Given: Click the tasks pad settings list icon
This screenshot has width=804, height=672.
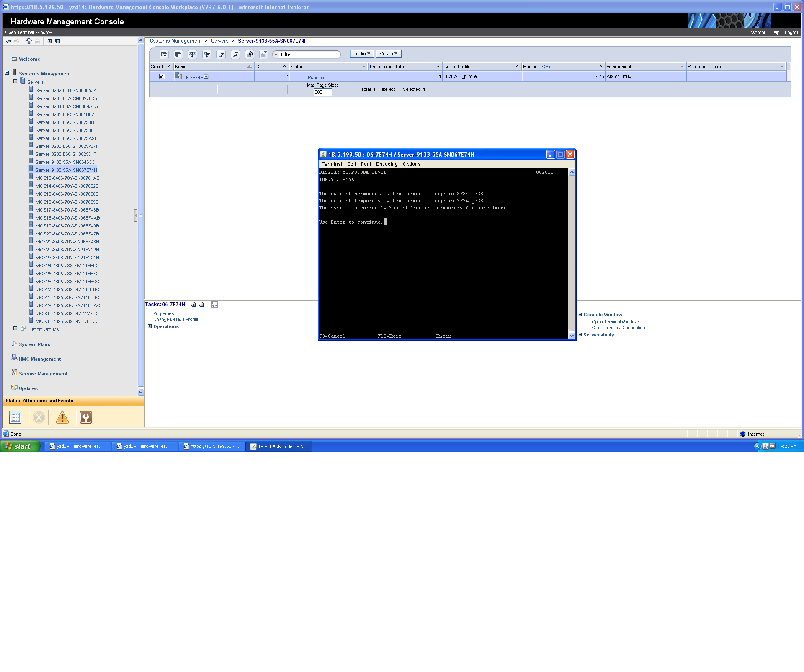Looking at the screenshot, I should click(x=214, y=305).
